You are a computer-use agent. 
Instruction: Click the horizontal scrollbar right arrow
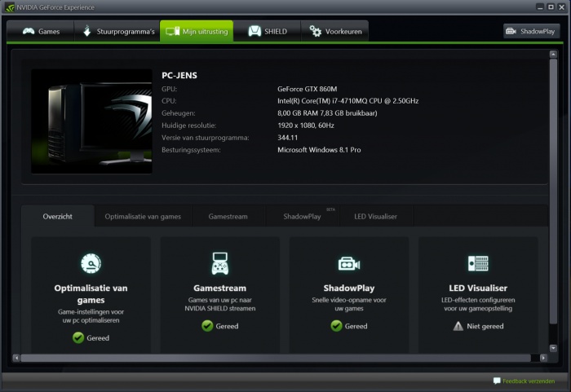pos(543,358)
